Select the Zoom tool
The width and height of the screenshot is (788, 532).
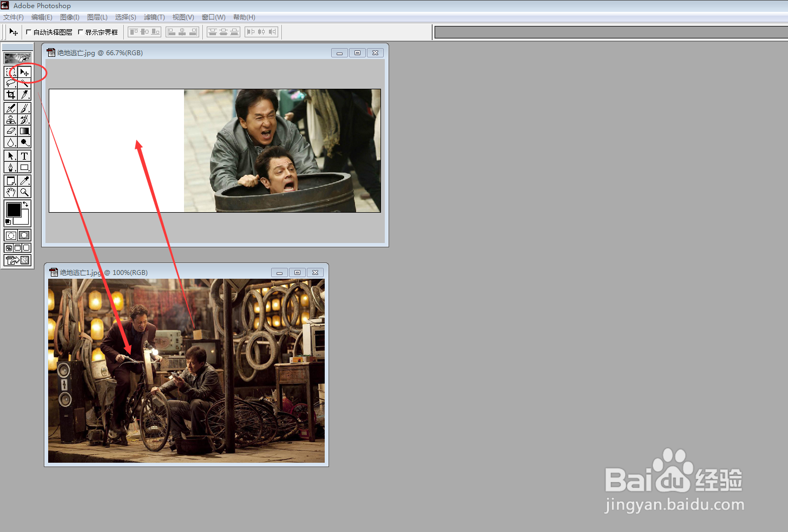(x=24, y=192)
